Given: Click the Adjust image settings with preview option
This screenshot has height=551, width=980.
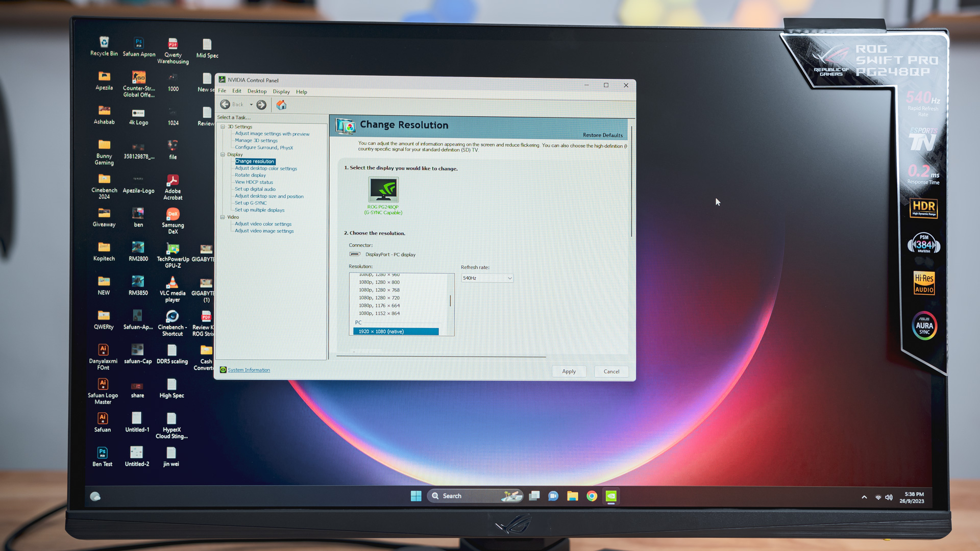Looking at the screenshot, I should (270, 133).
